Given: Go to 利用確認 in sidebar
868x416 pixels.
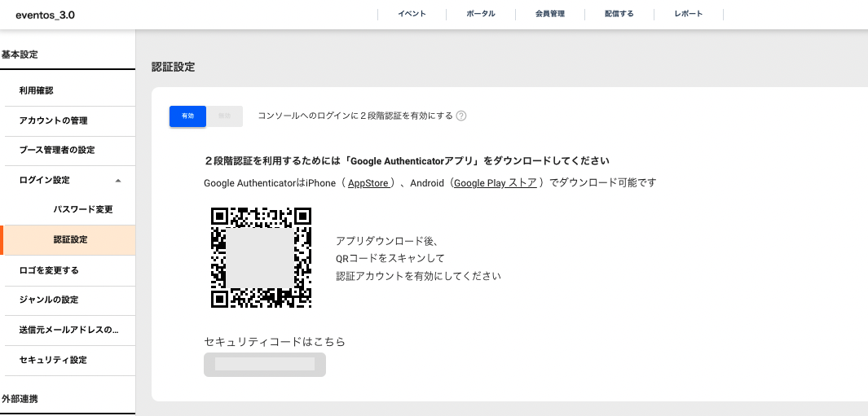Looking at the screenshot, I should tap(36, 90).
